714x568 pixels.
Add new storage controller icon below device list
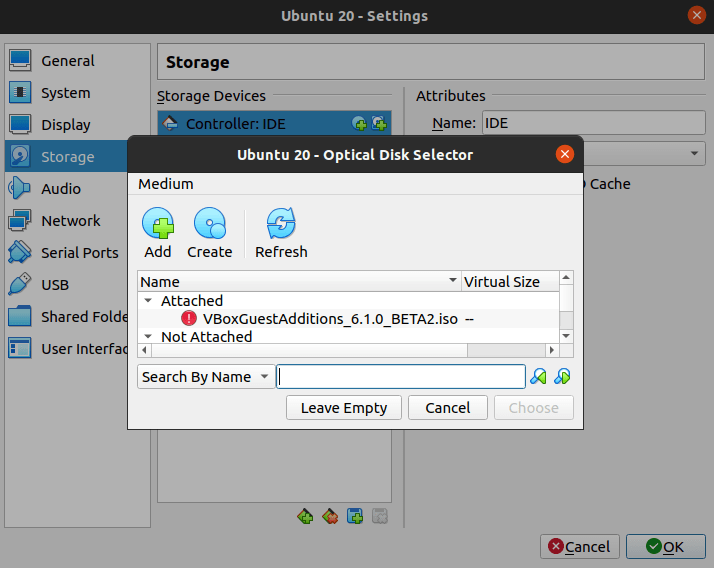pyautogui.click(x=305, y=516)
